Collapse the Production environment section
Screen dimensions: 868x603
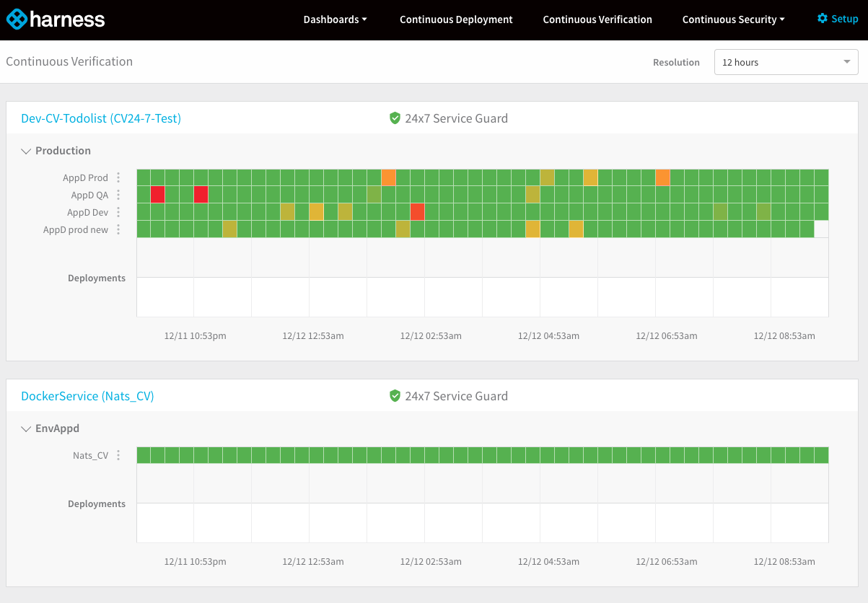(x=27, y=151)
